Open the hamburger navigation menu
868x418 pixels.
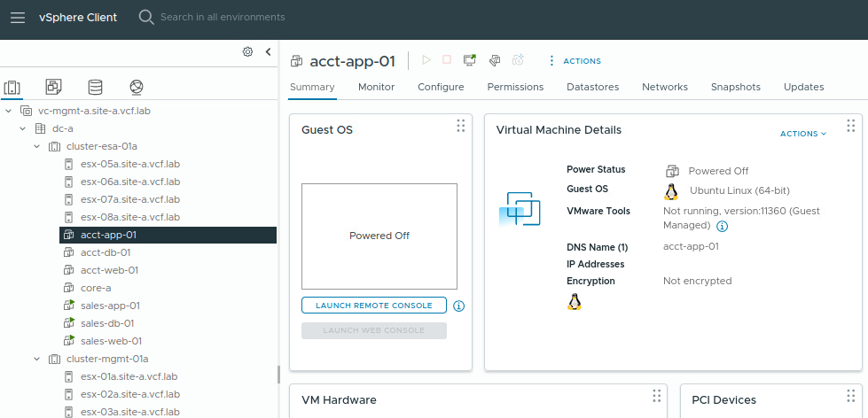point(18,18)
